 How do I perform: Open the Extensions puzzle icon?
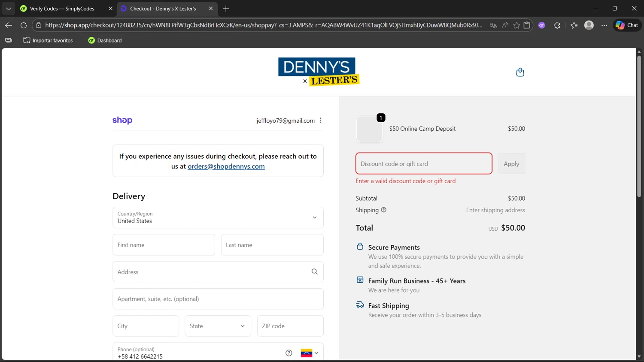coord(557,25)
